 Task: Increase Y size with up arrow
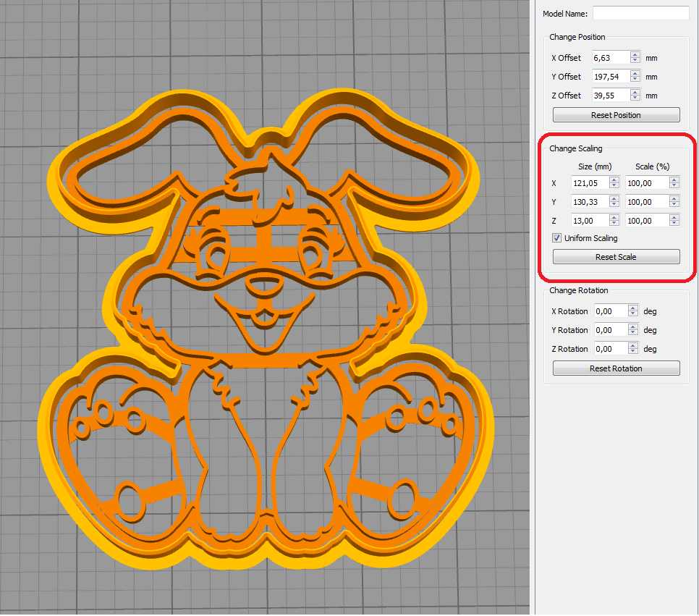pyautogui.click(x=614, y=198)
